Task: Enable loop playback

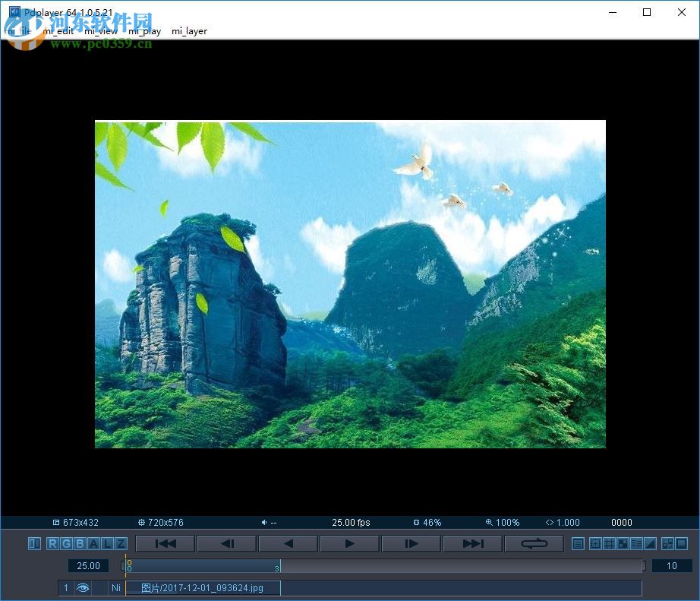Action: tap(534, 543)
